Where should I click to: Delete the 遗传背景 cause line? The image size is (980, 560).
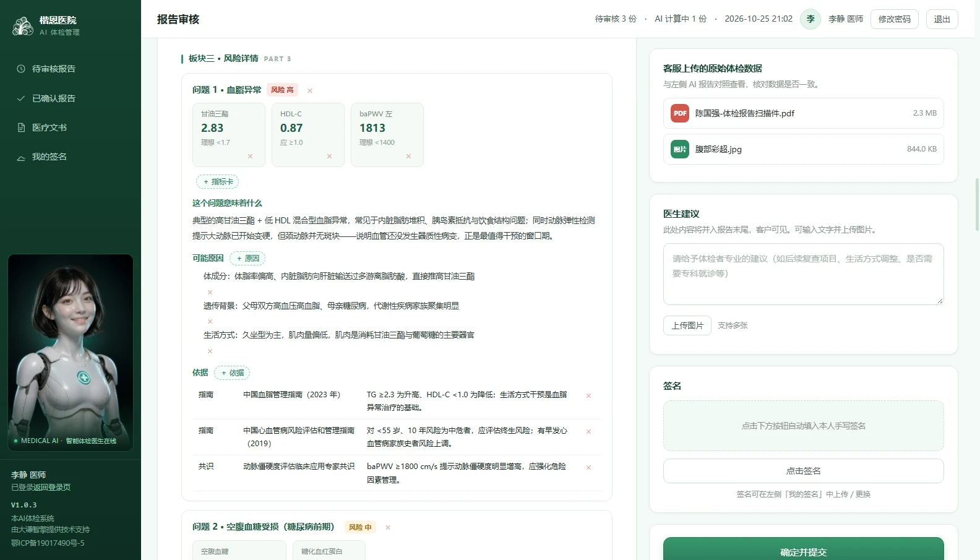(210, 321)
